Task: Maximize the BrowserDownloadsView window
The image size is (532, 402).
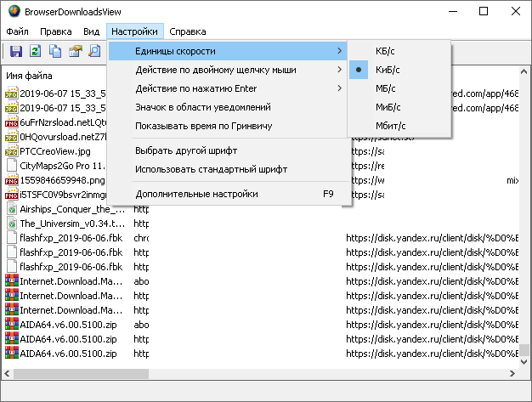Action: pyautogui.click(x=484, y=12)
